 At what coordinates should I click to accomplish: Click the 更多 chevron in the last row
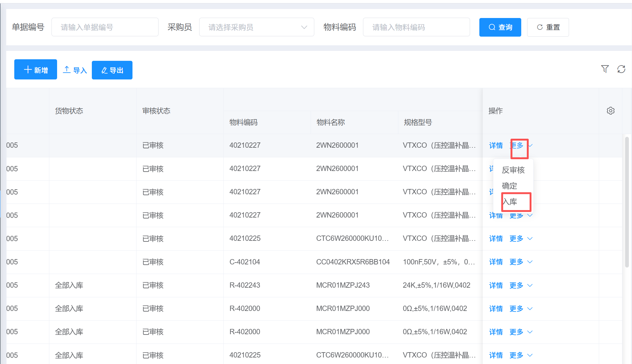point(530,355)
